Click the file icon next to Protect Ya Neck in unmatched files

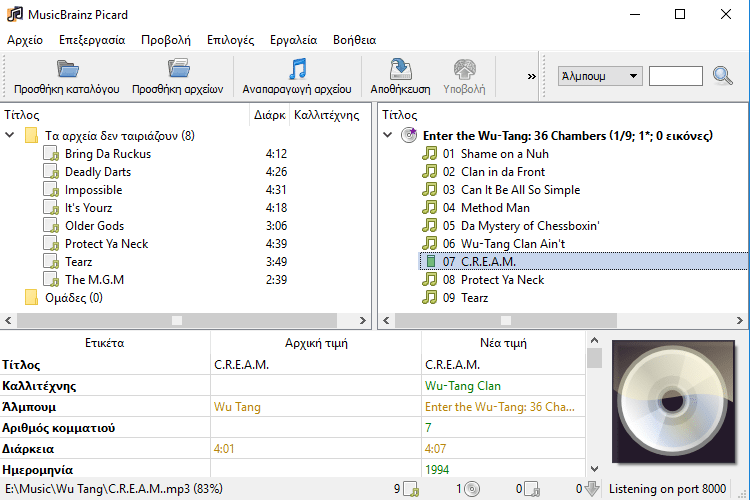click(x=51, y=244)
